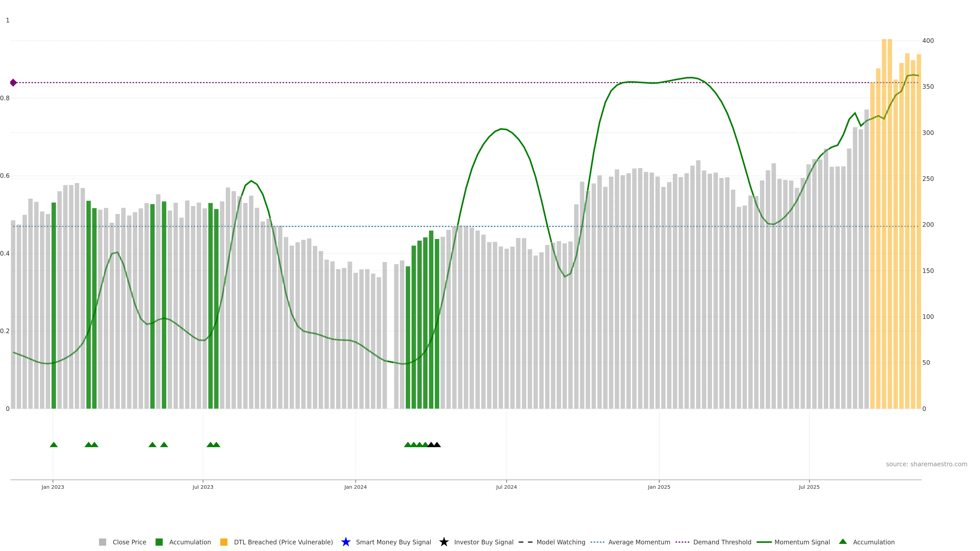Click the Close Price legend gray swatch
The height and width of the screenshot is (551, 980).
tap(102, 542)
